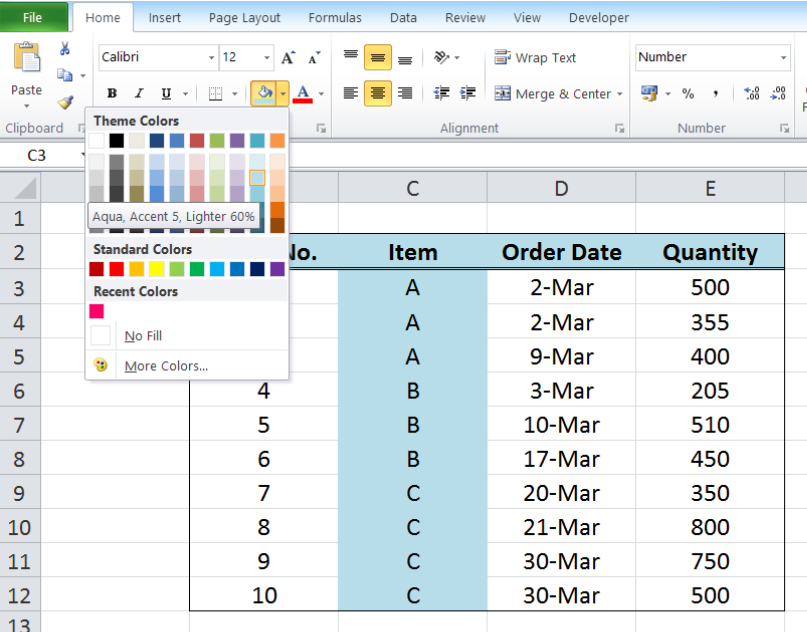The height and width of the screenshot is (632, 807).
Task: Expand the Paste options arrow
Action: 26,106
